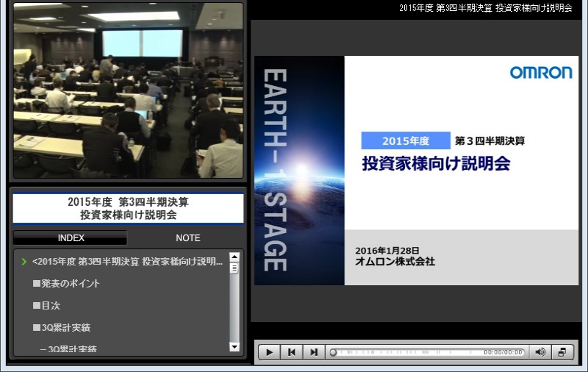Start playback with the play button
The image size is (588, 372).
coord(269,352)
